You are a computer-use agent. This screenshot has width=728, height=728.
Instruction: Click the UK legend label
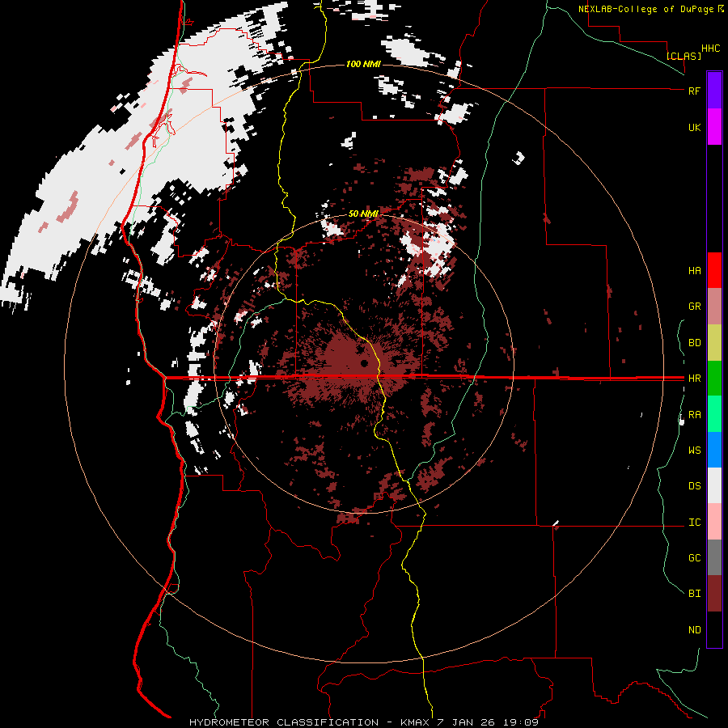[x=694, y=127]
